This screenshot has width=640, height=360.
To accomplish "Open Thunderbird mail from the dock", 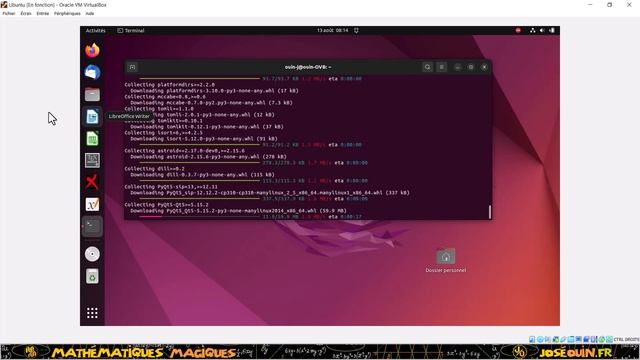I will point(92,72).
